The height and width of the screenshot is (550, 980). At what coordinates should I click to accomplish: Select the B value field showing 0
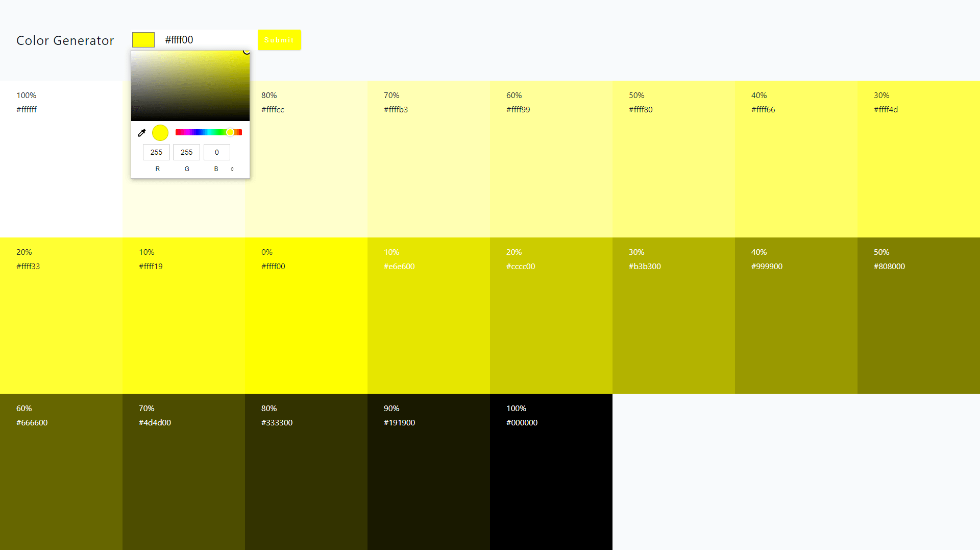[217, 152]
